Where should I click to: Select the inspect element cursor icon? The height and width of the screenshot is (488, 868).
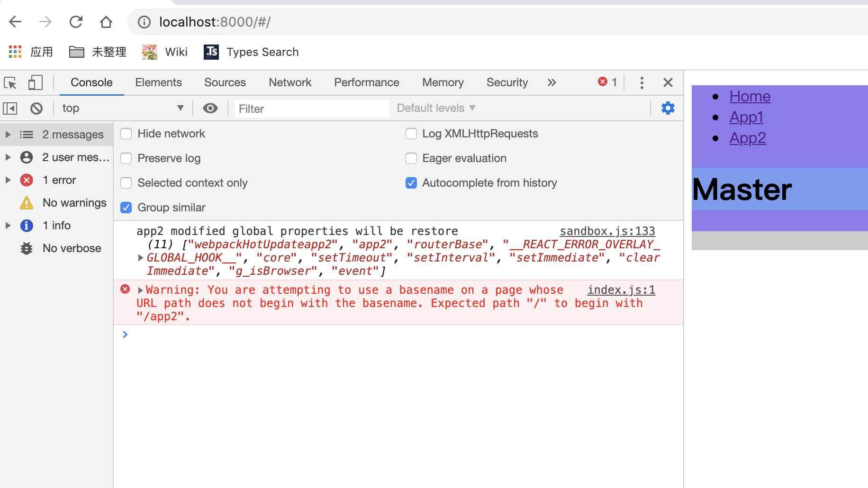tap(10, 82)
